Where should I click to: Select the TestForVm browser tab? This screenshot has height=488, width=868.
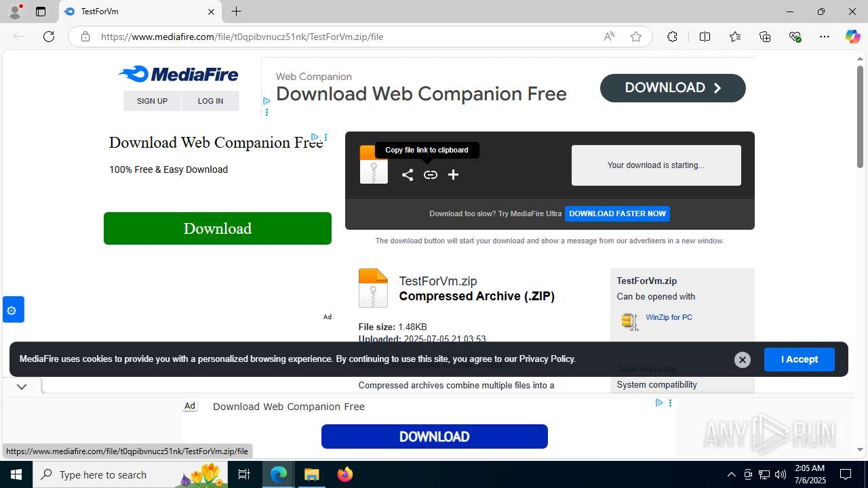coord(140,12)
